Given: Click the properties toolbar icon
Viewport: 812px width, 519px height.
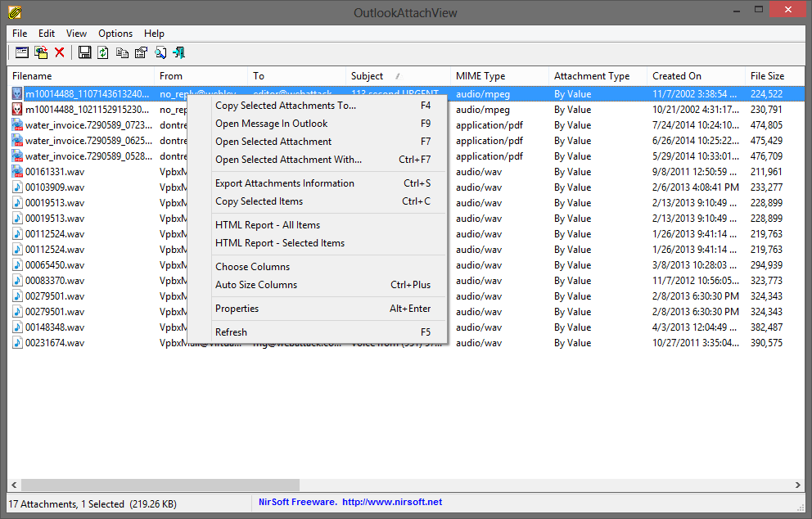Looking at the screenshot, I should tap(141, 53).
